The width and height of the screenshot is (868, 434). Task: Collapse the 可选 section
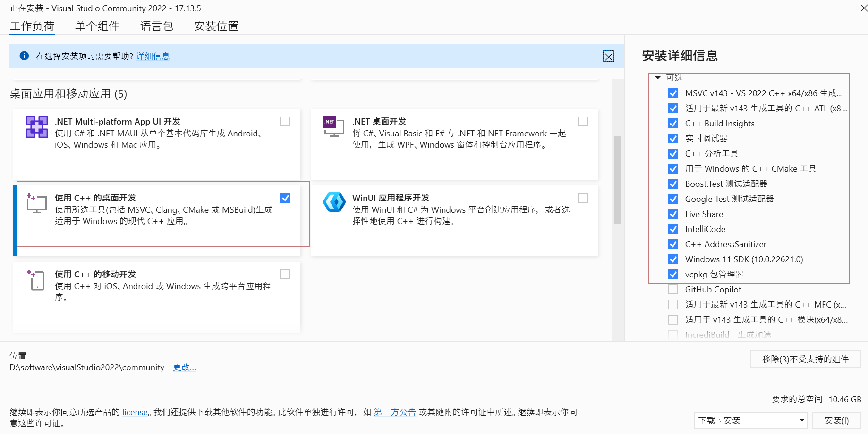point(658,78)
